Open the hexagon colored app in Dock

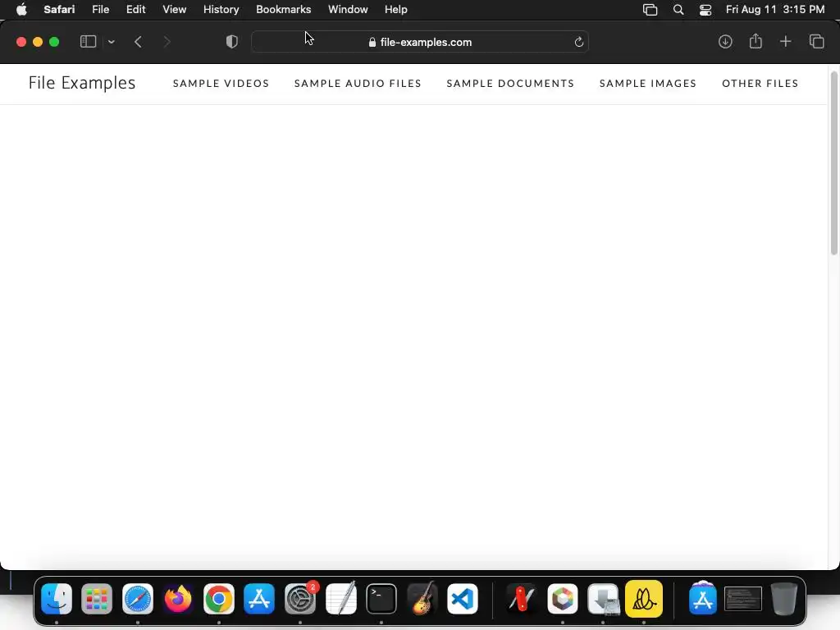pos(563,598)
